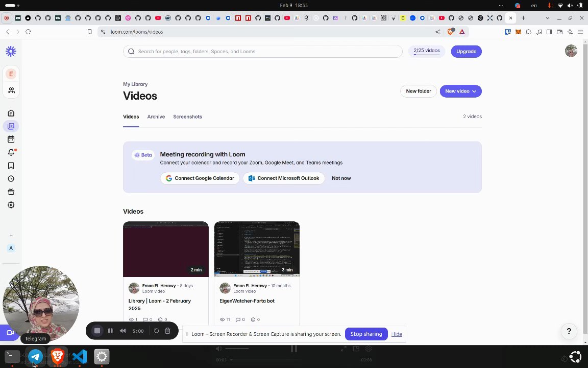Image resolution: width=588 pixels, height=368 pixels.
Task: Open the E workspace avatar
Action: (x=11, y=74)
